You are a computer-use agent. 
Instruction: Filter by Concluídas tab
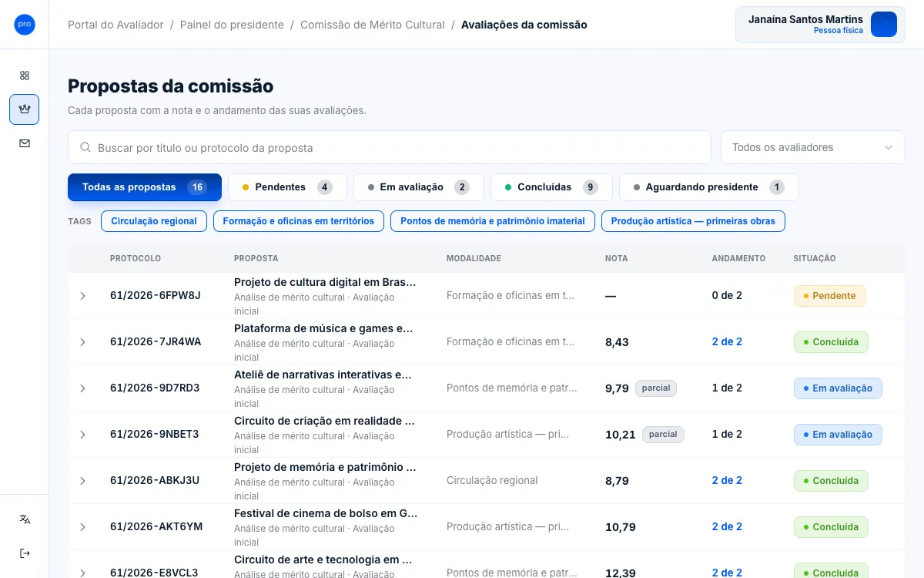pyautogui.click(x=551, y=187)
